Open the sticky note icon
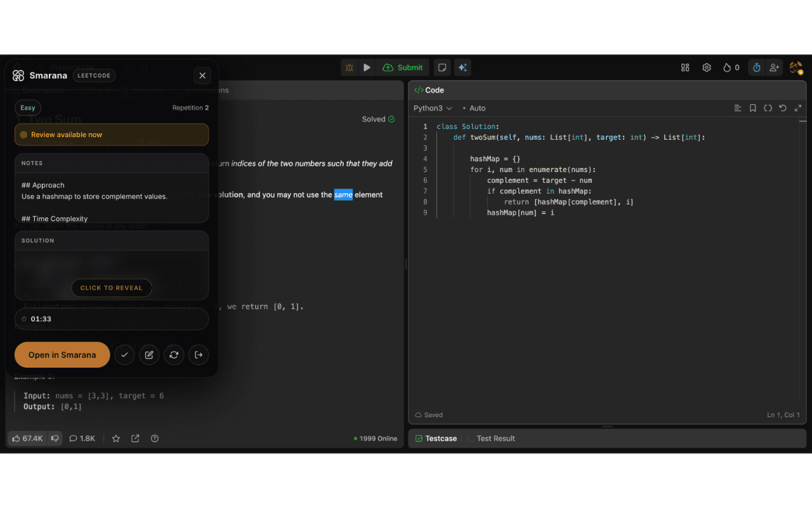 click(442, 67)
